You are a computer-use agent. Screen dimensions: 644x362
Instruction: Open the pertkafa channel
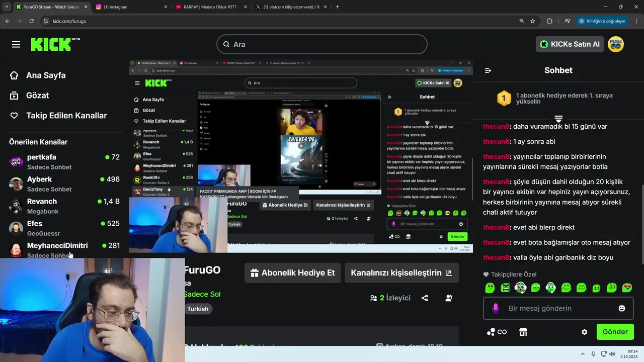pyautogui.click(x=64, y=162)
